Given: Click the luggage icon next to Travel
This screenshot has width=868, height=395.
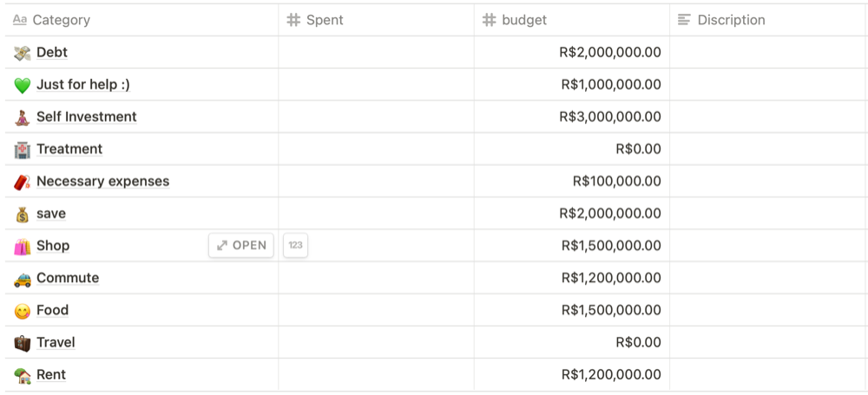Looking at the screenshot, I should pos(23,343).
